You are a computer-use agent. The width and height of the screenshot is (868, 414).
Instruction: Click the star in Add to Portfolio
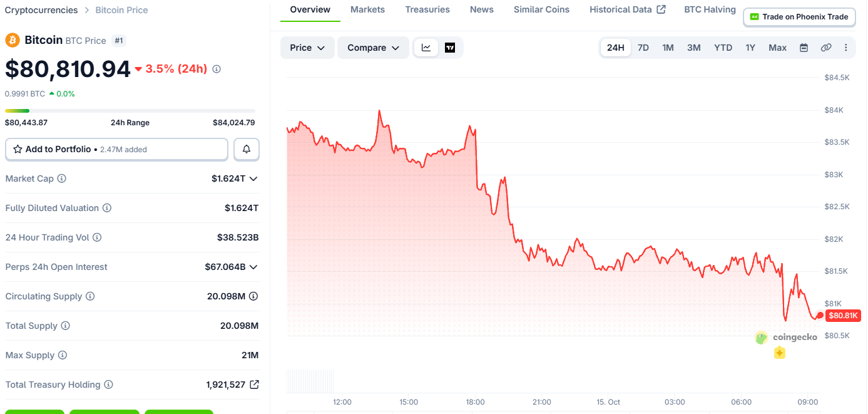(x=18, y=149)
